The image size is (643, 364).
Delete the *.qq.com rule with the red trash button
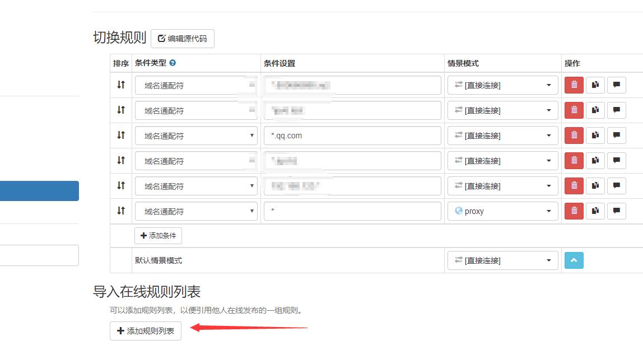pyautogui.click(x=574, y=136)
